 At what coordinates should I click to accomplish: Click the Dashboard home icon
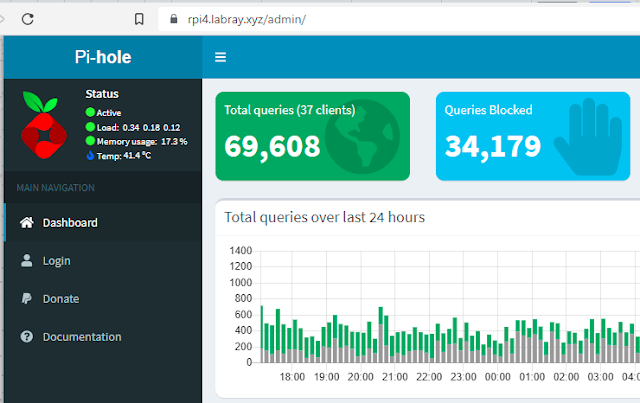click(27, 223)
